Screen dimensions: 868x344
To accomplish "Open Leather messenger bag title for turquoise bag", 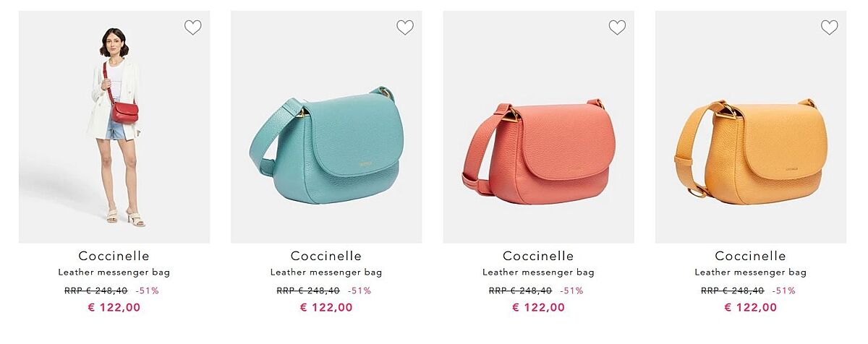I will [x=326, y=272].
